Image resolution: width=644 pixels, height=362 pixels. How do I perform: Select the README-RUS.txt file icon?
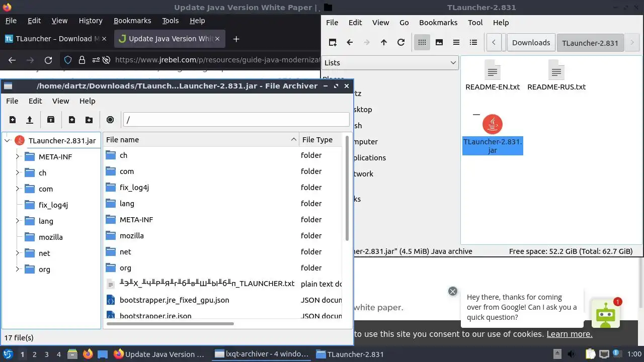556,70
